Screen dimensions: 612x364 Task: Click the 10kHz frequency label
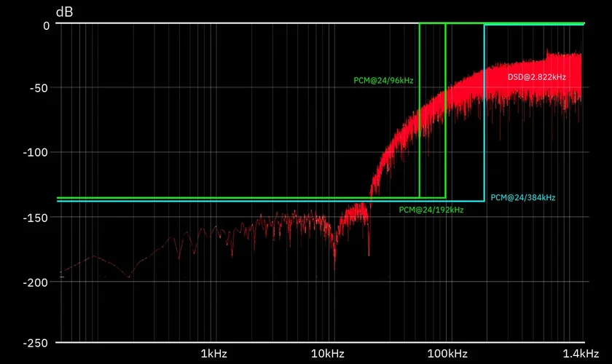click(x=327, y=354)
